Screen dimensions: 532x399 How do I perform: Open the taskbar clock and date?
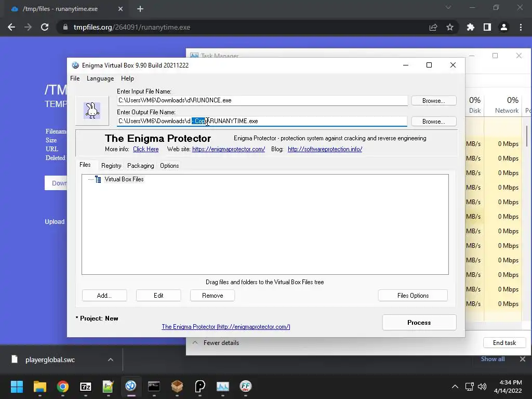click(508, 387)
